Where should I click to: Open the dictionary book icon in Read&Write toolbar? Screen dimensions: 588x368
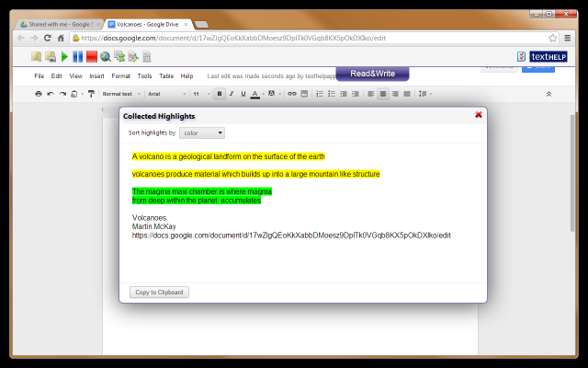point(38,57)
